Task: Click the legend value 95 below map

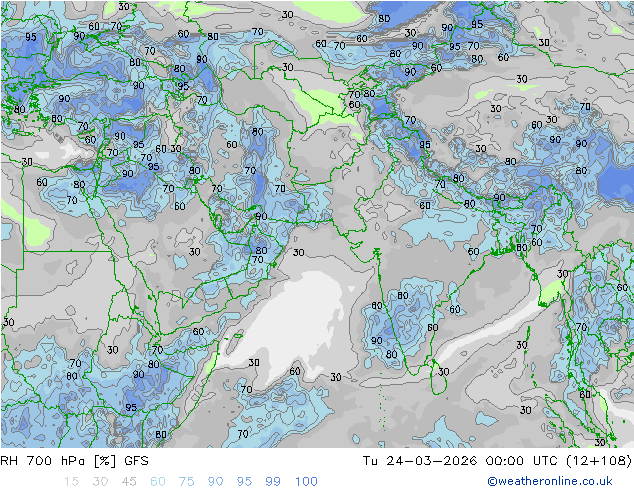Action: (x=244, y=482)
